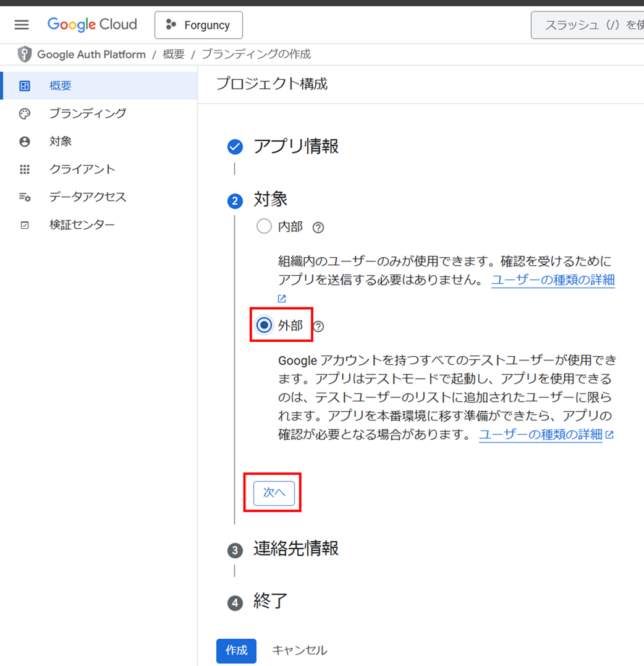Click the Google Auth Platform shield icon
Image resolution: width=644 pixels, height=666 pixels.
click(x=25, y=54)
